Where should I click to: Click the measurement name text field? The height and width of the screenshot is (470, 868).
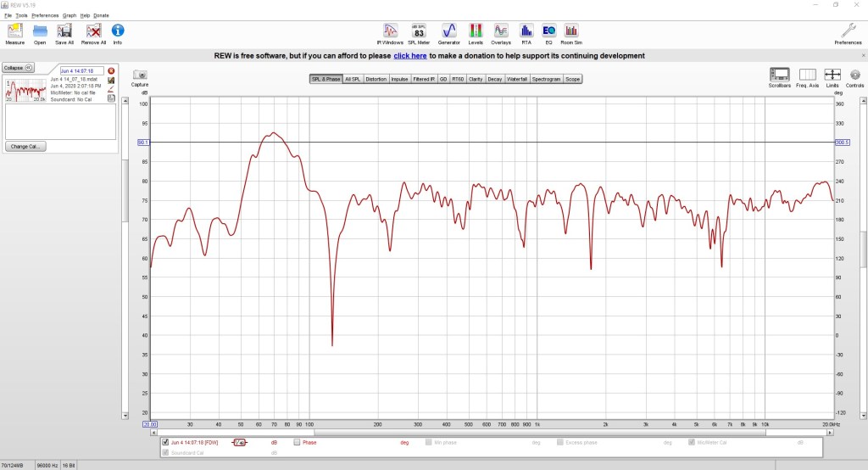coord(81,70)
